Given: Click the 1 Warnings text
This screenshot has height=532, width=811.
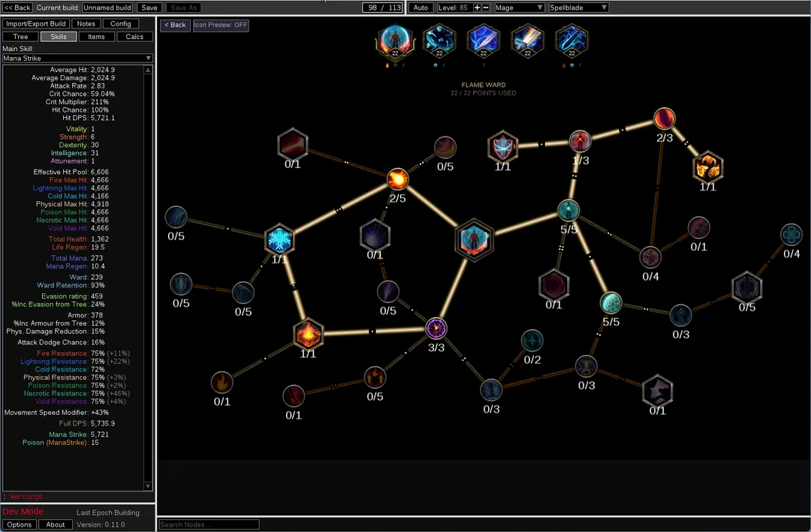Looking at the screenshot, I should [x=23, y=497].
